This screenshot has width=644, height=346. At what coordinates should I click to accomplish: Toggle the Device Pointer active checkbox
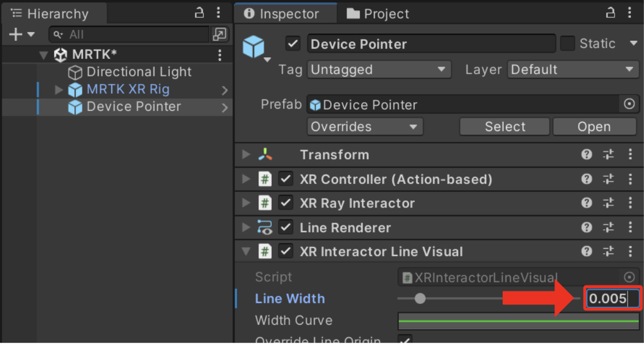[x=293, y=43]
